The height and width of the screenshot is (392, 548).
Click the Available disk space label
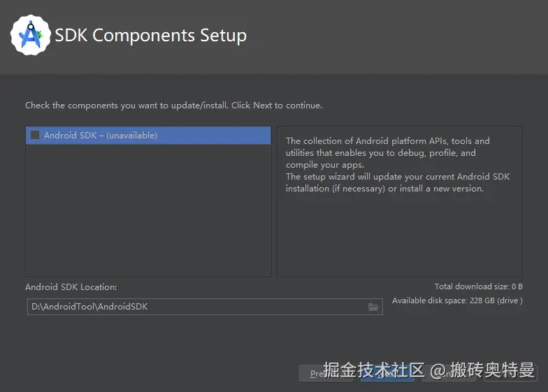coord(457,300)
